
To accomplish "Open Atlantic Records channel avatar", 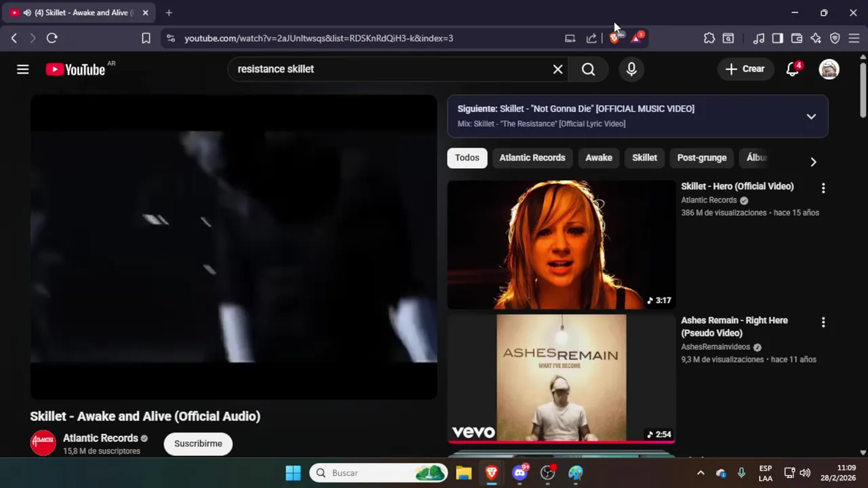I will pyautogui.click(x=43, y=443).
